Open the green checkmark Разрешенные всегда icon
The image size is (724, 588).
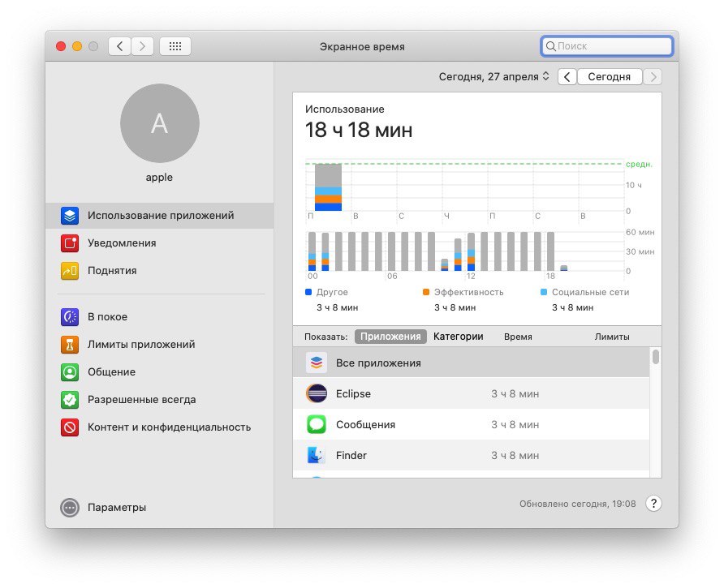pyautogui.click(x=70, y=400)
